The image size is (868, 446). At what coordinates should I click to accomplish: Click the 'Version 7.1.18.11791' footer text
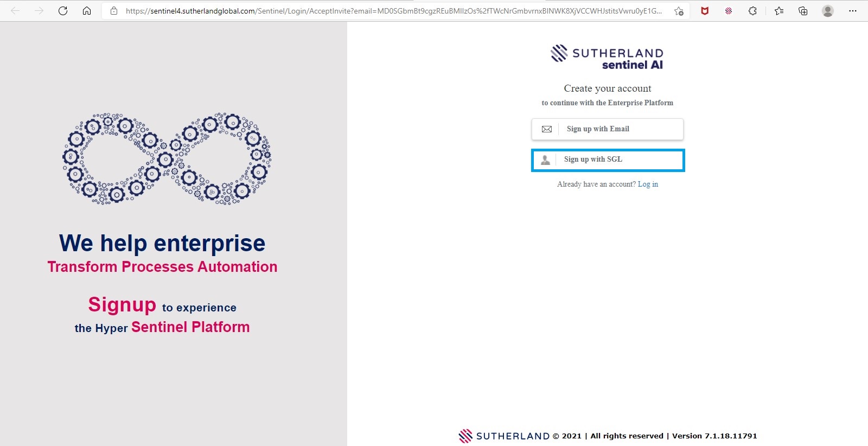[714, 436]
